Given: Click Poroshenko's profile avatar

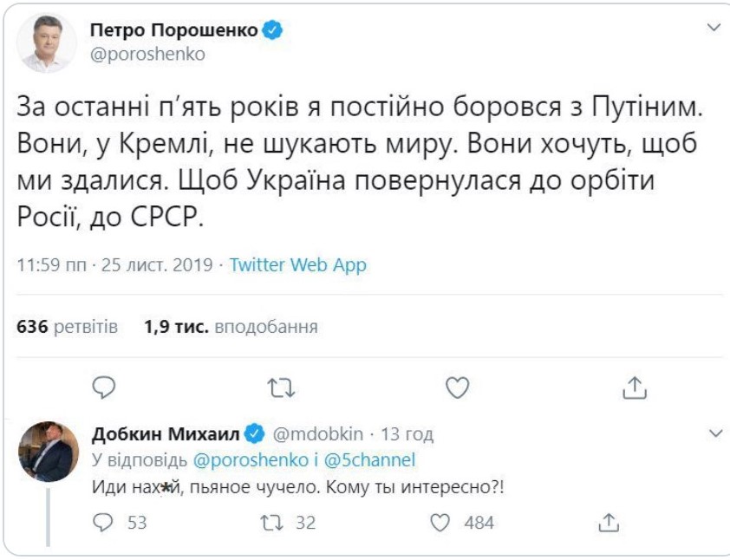Looking at the screenshot, I should pos(48,43).
